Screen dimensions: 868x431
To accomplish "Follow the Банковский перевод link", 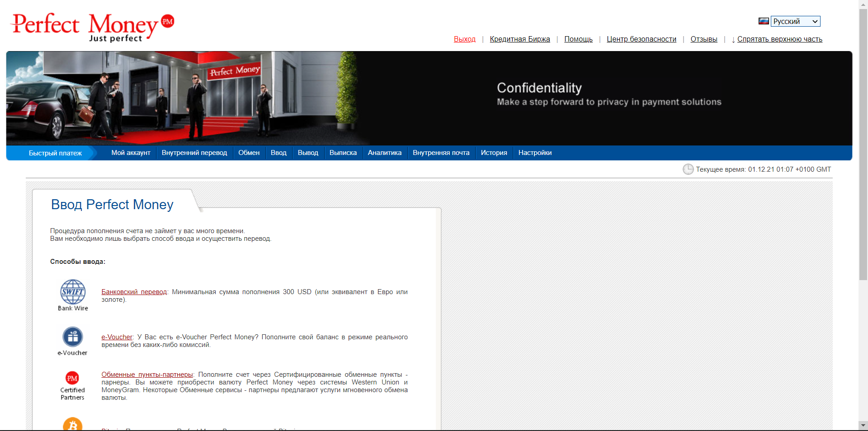I will point(134,292).
